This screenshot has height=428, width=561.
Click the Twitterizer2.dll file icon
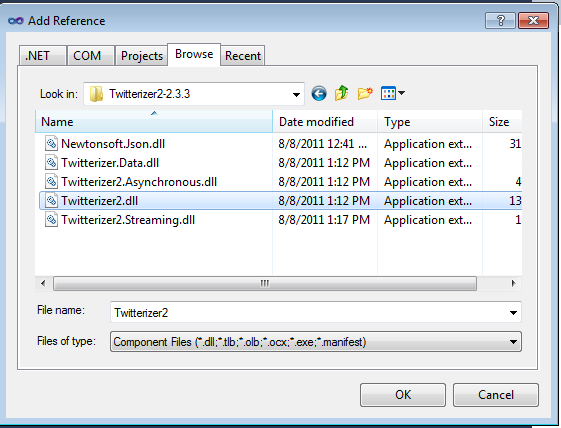coord(51,200)
